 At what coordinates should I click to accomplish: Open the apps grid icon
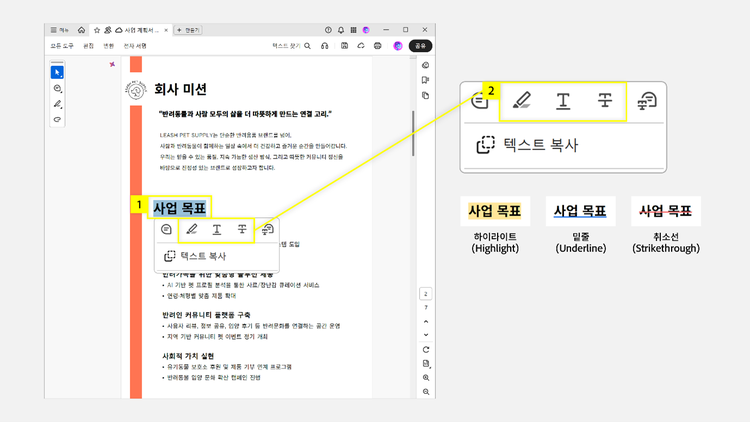click(x=353, y=30)
